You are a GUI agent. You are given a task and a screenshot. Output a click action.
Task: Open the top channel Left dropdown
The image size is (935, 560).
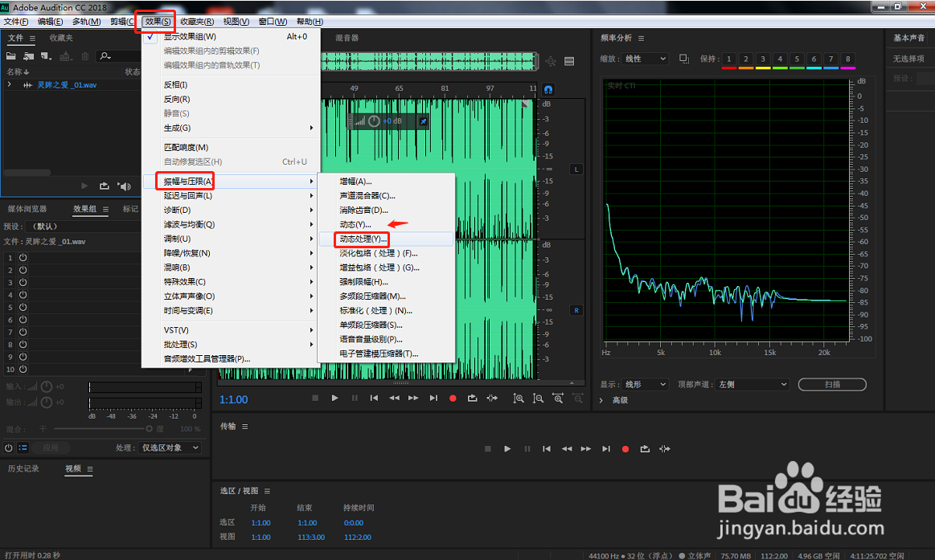(753, 384)
